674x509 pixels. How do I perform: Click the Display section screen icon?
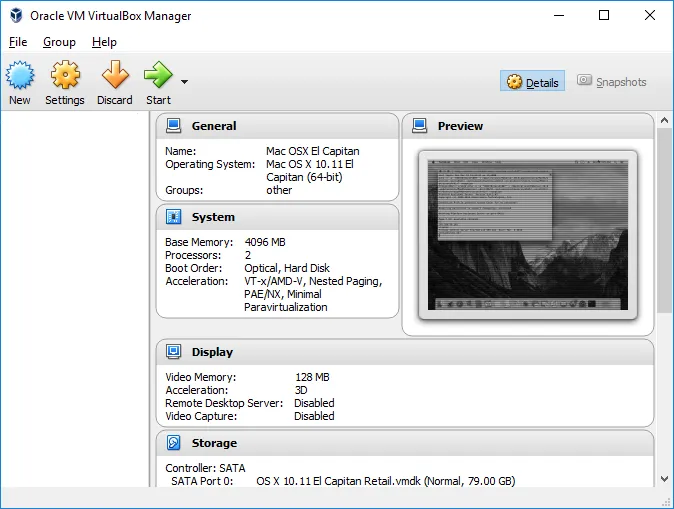click(x=174, y=352)
